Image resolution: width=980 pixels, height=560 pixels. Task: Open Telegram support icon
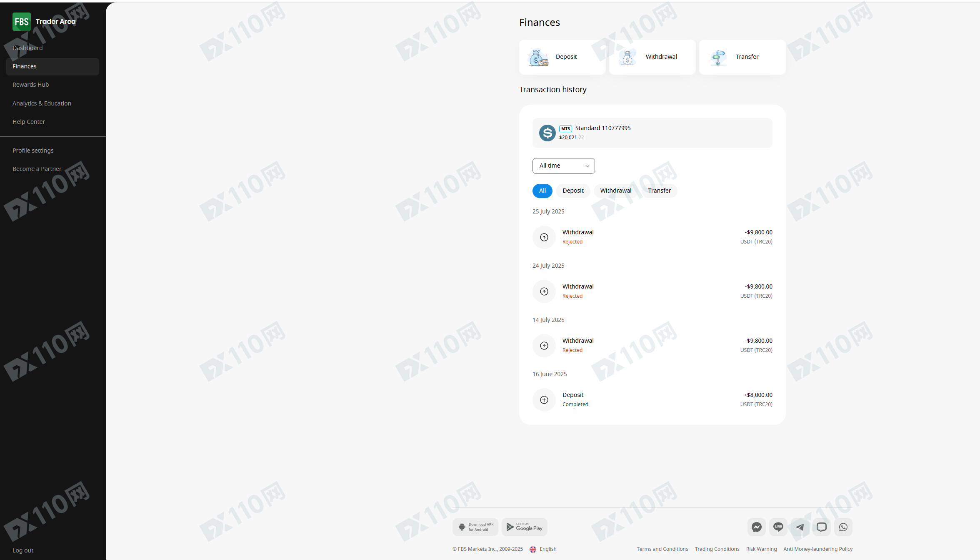click(x=800, y=527)
